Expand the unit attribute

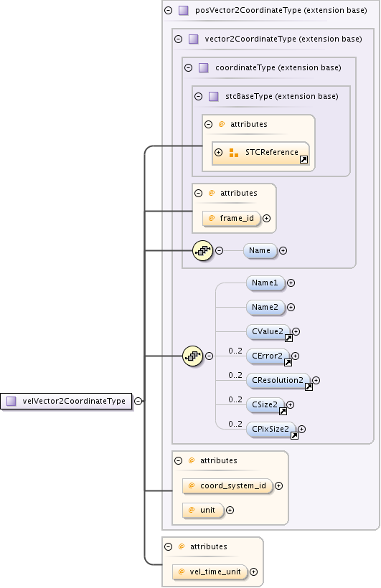[230, 511]
